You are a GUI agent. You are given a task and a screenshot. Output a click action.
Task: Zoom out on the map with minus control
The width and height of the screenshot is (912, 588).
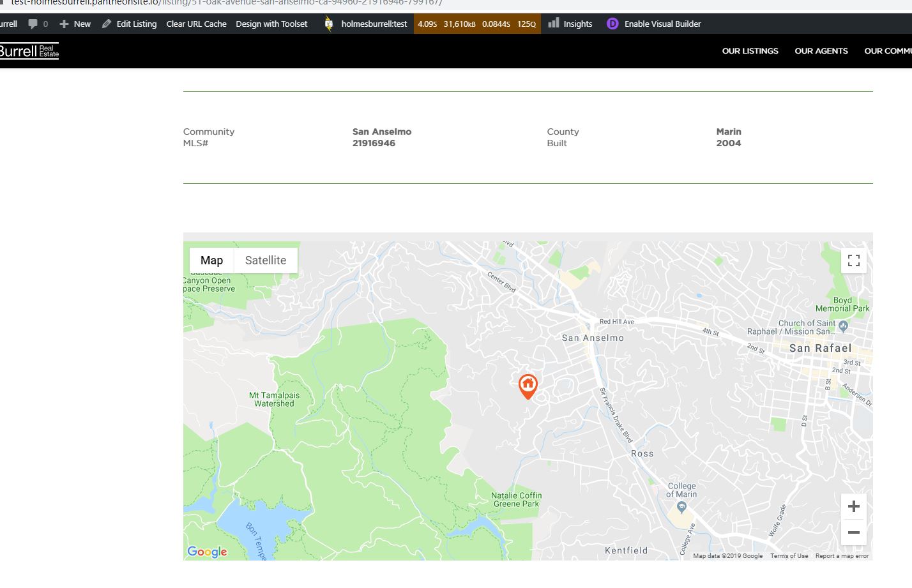pos(854,532)
